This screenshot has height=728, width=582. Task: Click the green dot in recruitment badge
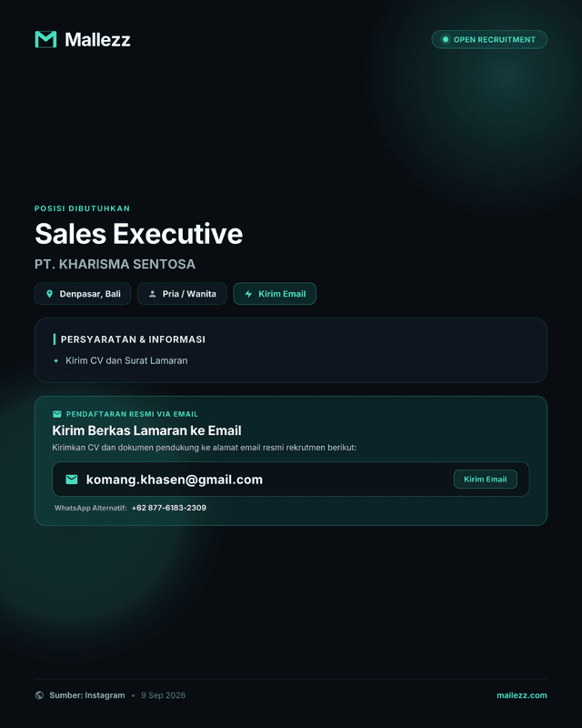pyautogui.click(x=445, y=39)
